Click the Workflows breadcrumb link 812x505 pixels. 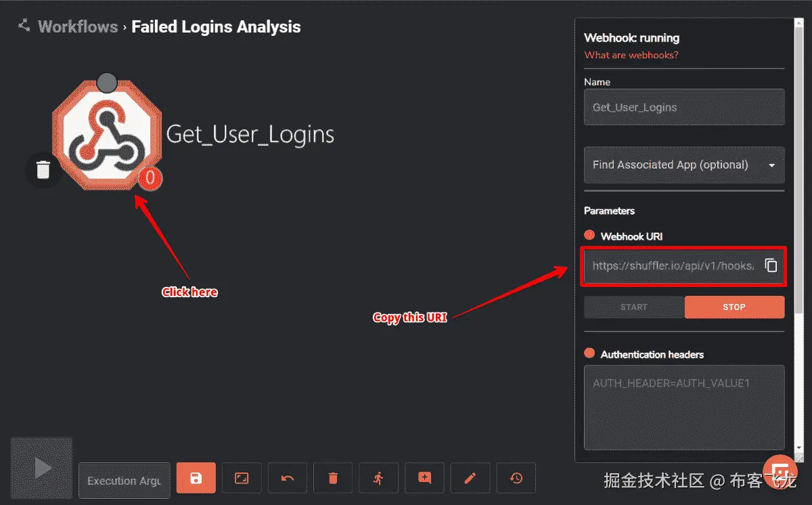[78, 27]
